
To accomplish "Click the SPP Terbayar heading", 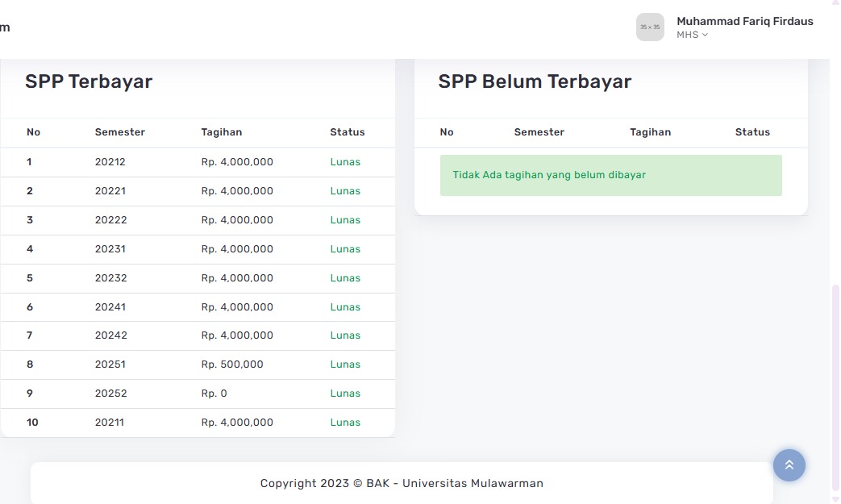I will click(x=89, y=81).
